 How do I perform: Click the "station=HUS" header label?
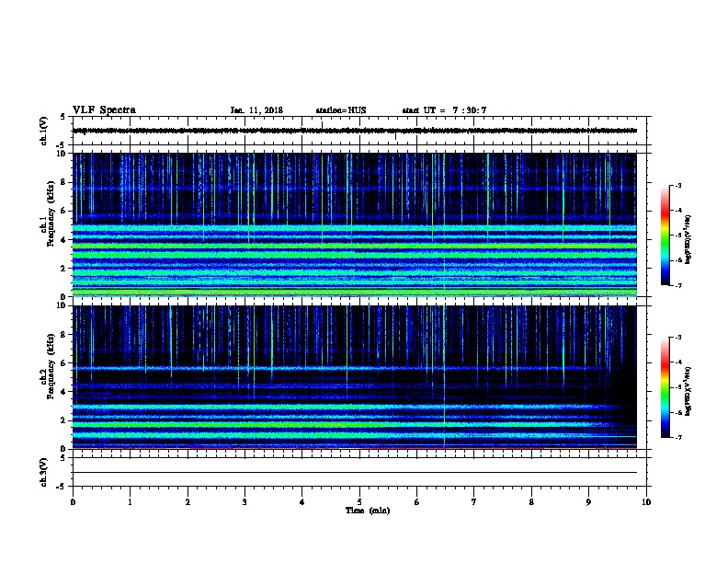[341, 110]
